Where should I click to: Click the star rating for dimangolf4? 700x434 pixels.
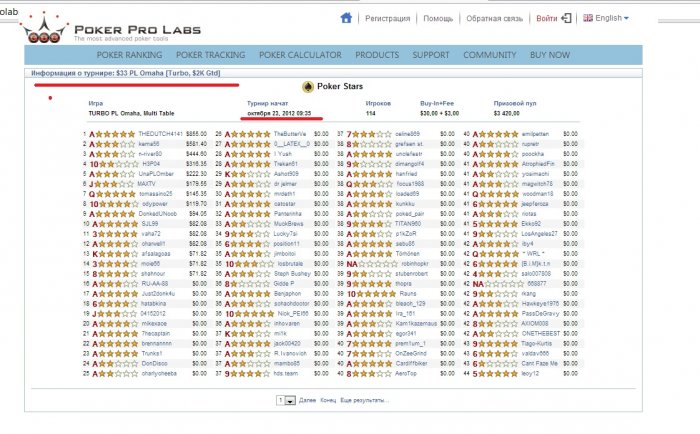click(x=372, y=164)
